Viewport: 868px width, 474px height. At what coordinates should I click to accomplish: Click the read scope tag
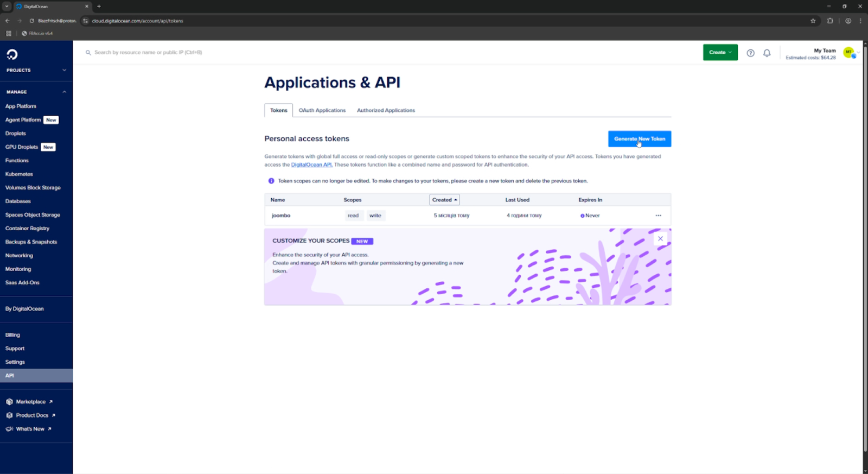point(353,216)
